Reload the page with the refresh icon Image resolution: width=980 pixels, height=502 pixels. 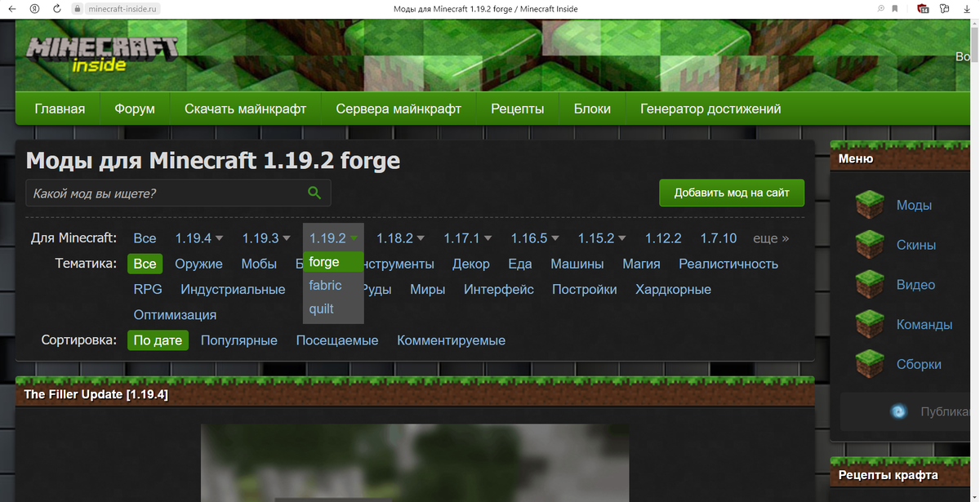[56, 9]
